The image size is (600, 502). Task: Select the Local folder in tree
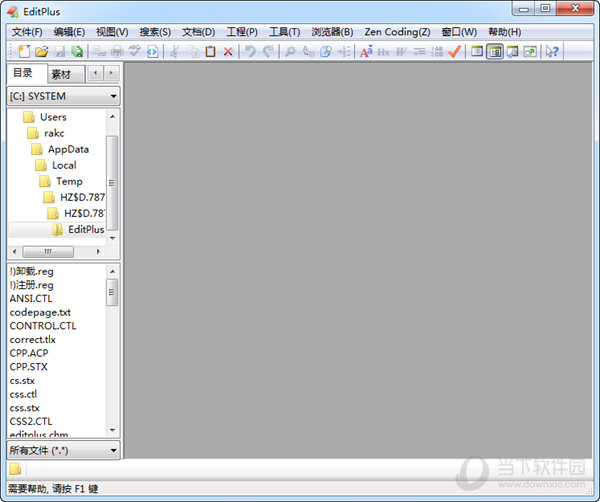coord(64,165)
